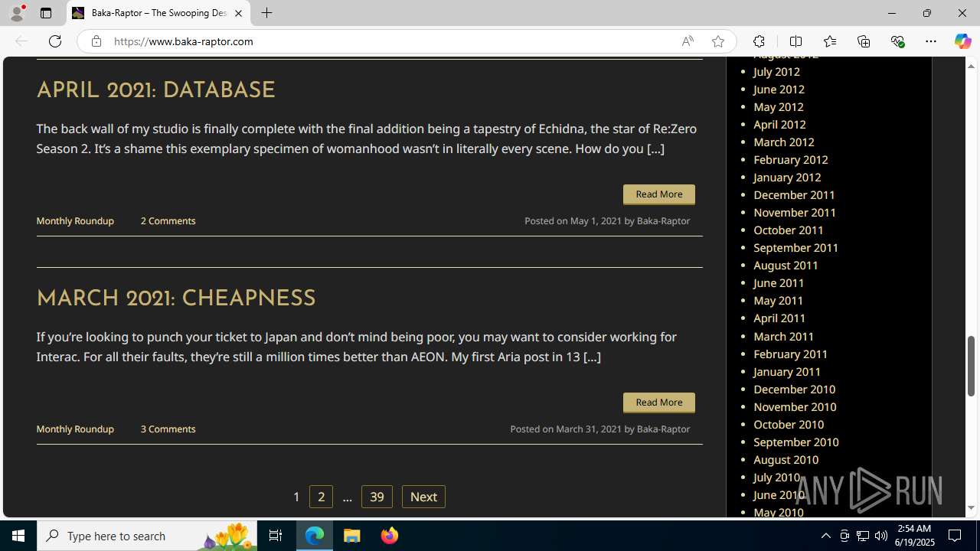
Task: Open the April 2021: Database post title
Action: click(x=155, y=91)
